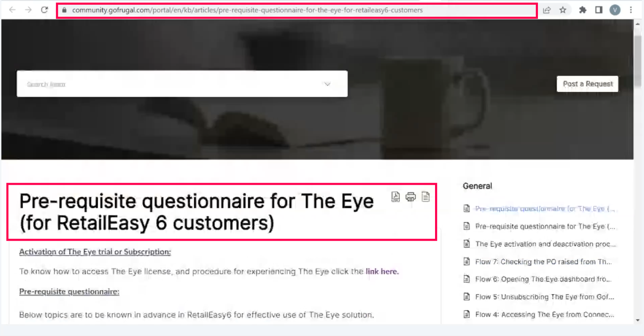
Task: Select the community.gofrugal.com address bar URL
Action: (x=247, y=10)
